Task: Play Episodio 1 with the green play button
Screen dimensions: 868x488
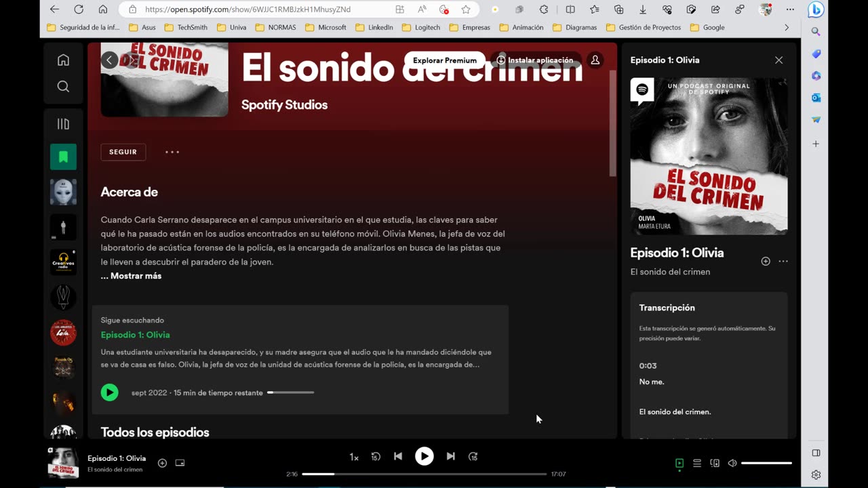Action: pos(109,392)
